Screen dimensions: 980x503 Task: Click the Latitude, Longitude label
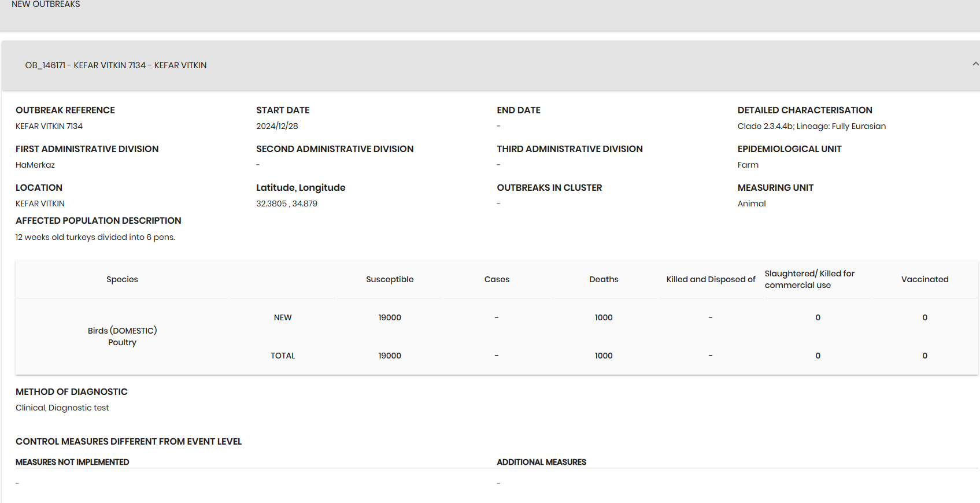coord(301,187)
